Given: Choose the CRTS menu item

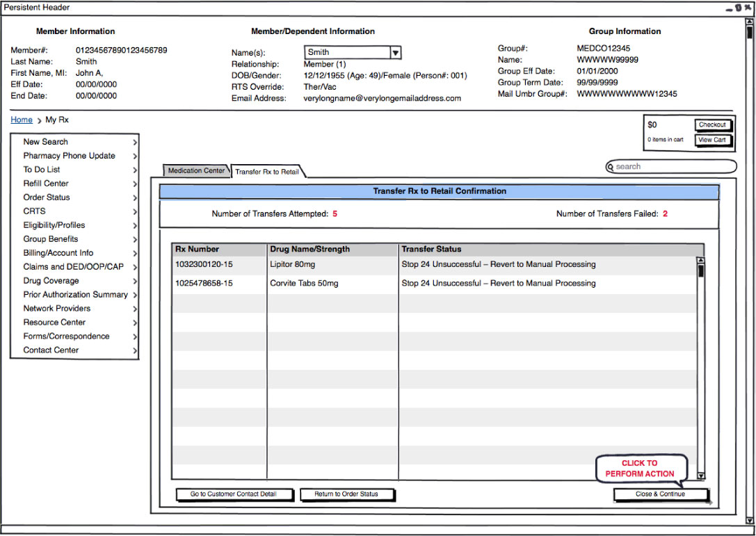Looking at the screenshot, I should point(34,211).
